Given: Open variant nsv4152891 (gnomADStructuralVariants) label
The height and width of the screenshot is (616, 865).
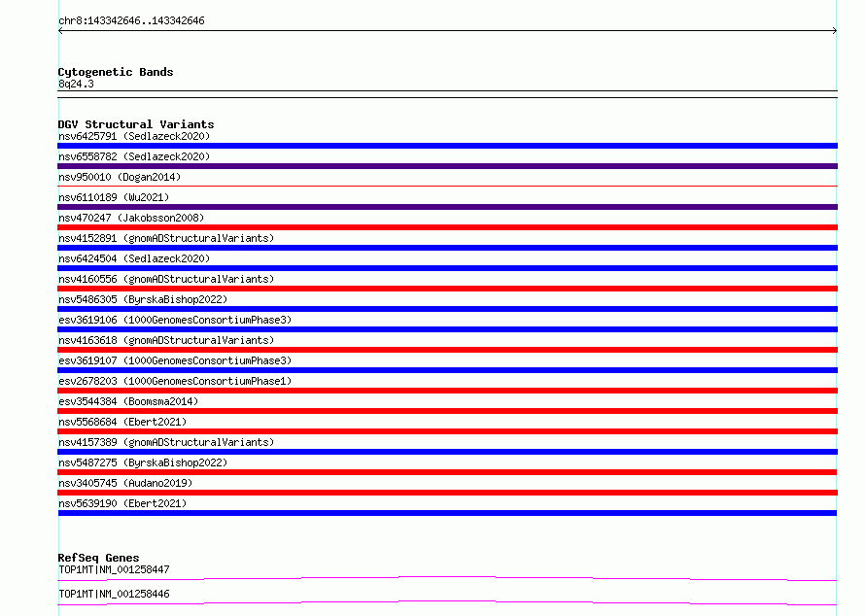Looking at the screenshot, I should point(166,238).
